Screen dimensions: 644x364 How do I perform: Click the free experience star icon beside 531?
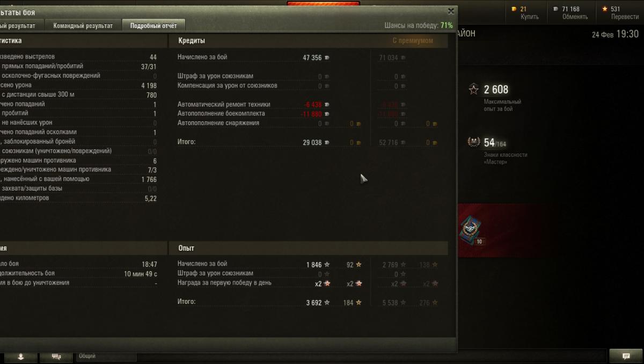point(604,9)
